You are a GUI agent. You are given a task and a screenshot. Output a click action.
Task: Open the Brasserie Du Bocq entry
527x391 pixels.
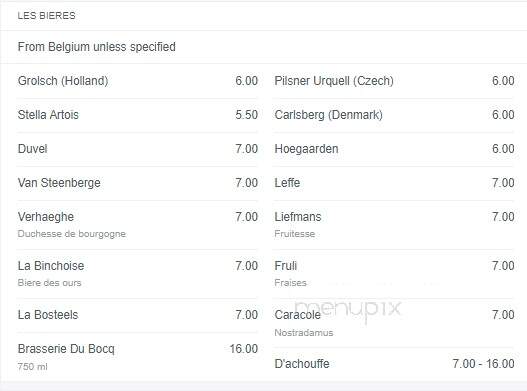tap(66, 349)
